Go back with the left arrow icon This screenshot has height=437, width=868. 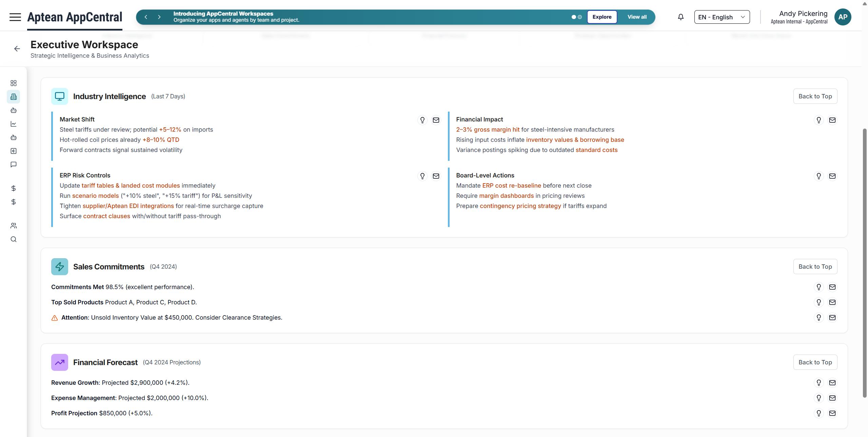[17, 49]
